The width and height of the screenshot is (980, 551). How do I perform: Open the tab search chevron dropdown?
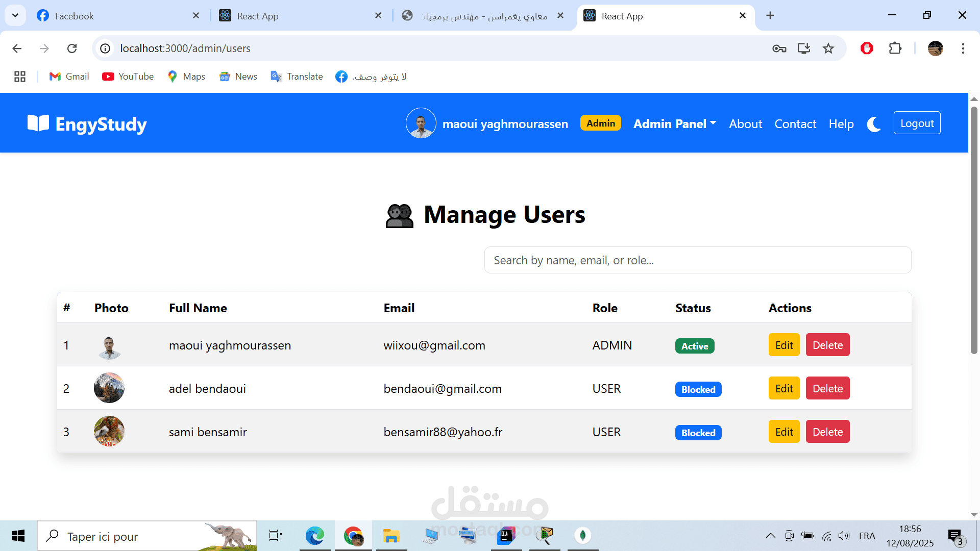click(x=15, y=15)
